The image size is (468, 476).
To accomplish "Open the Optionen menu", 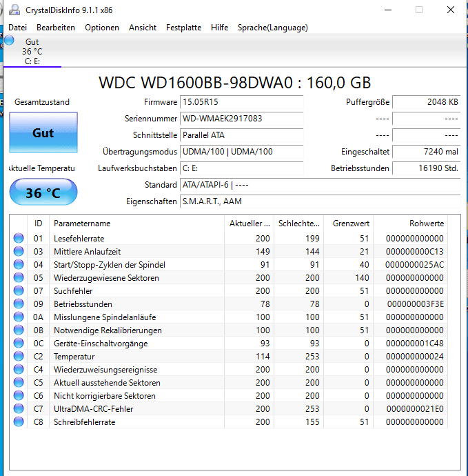I will click(102, 28).
